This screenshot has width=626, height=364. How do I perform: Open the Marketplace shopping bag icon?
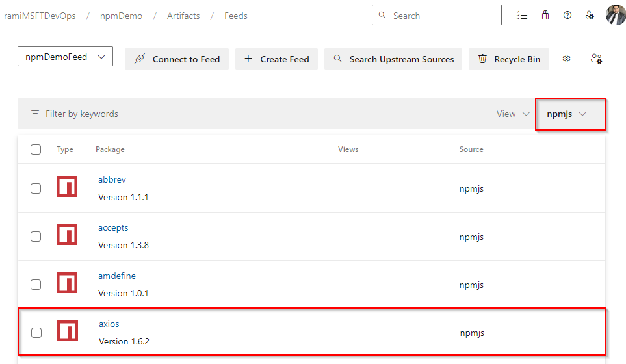(x=545, y=16)
